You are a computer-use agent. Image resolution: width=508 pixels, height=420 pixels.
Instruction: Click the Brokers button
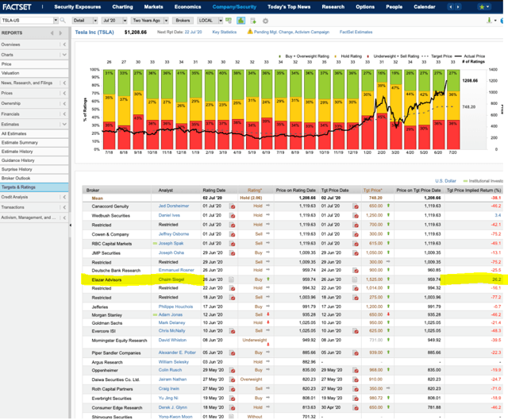coord(183,21)
